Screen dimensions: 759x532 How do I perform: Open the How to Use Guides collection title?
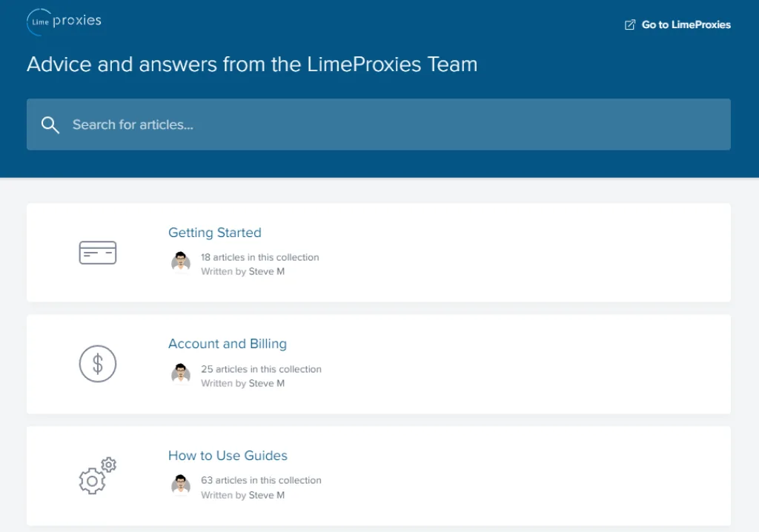tap(228, 456)
